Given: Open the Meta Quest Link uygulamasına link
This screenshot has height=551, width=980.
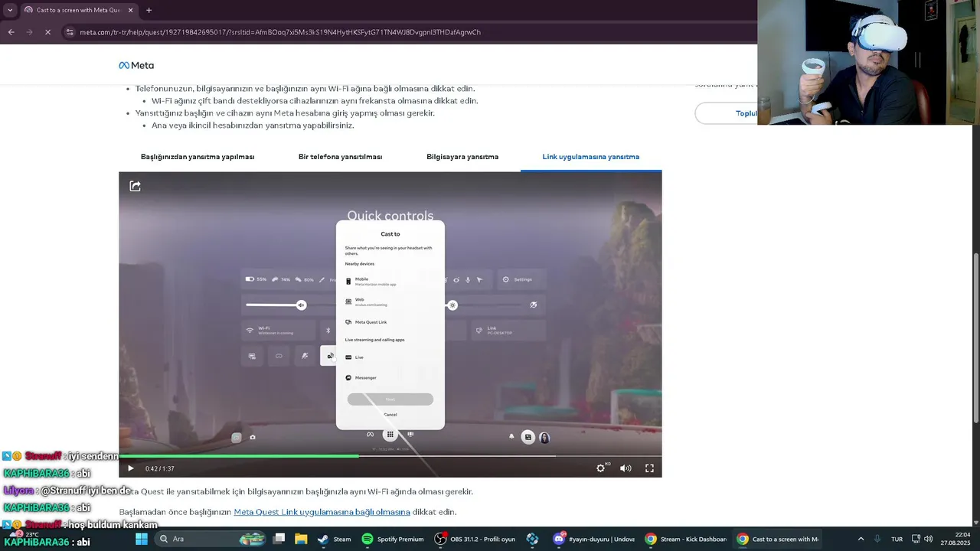Looking at the screenshot, I should (x=322, y=512).
